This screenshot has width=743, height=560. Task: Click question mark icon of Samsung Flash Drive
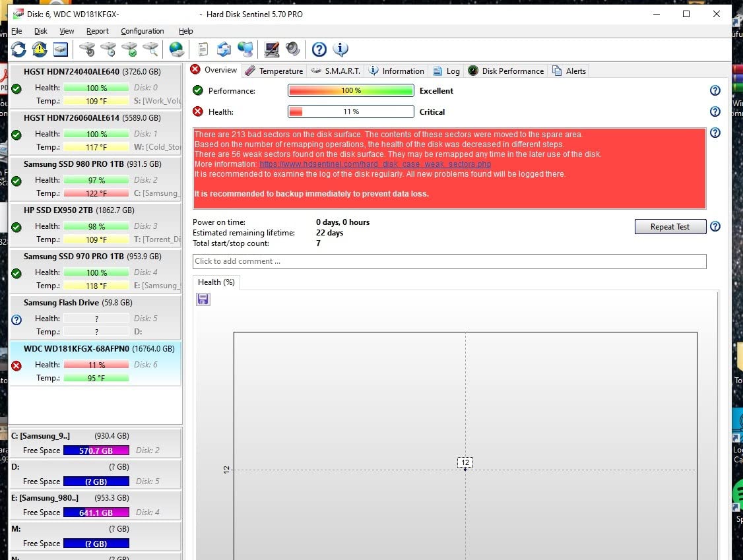(16, 320)
